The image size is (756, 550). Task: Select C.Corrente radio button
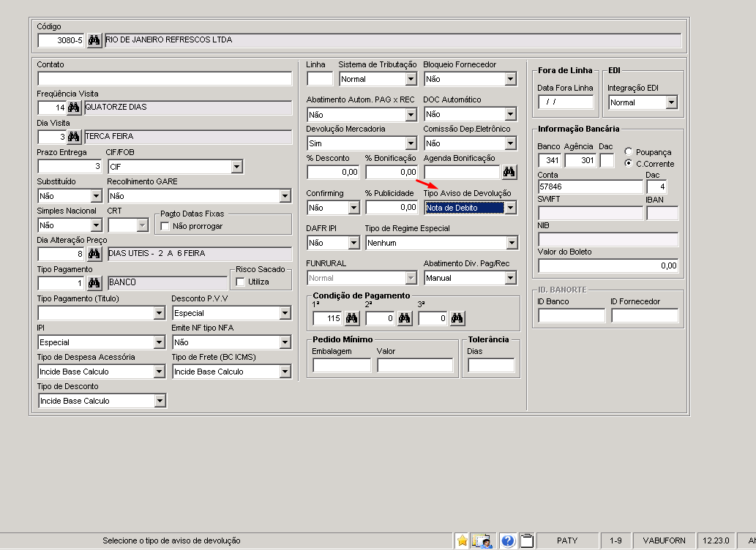point(628,163)
